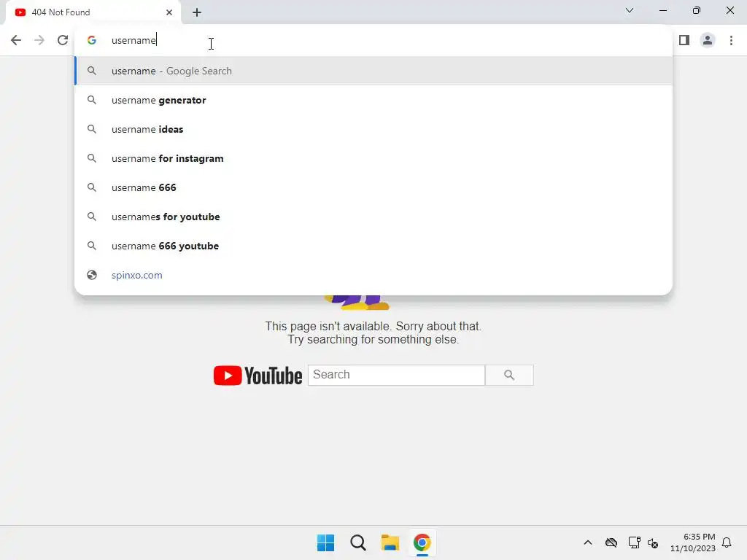Choose 'username generator' suggestion

click(373, 100)
